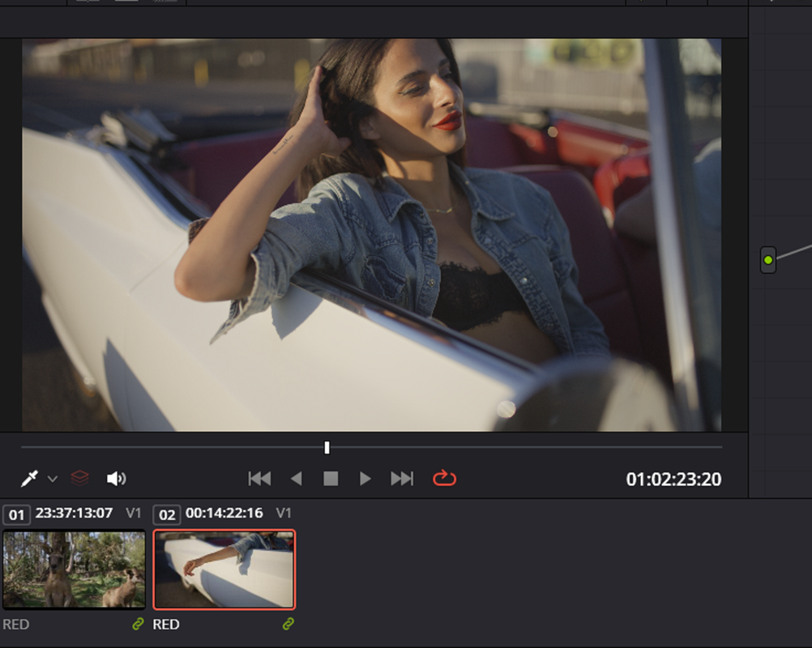Toggle the red layered overlay icon

tap(79, 478)
